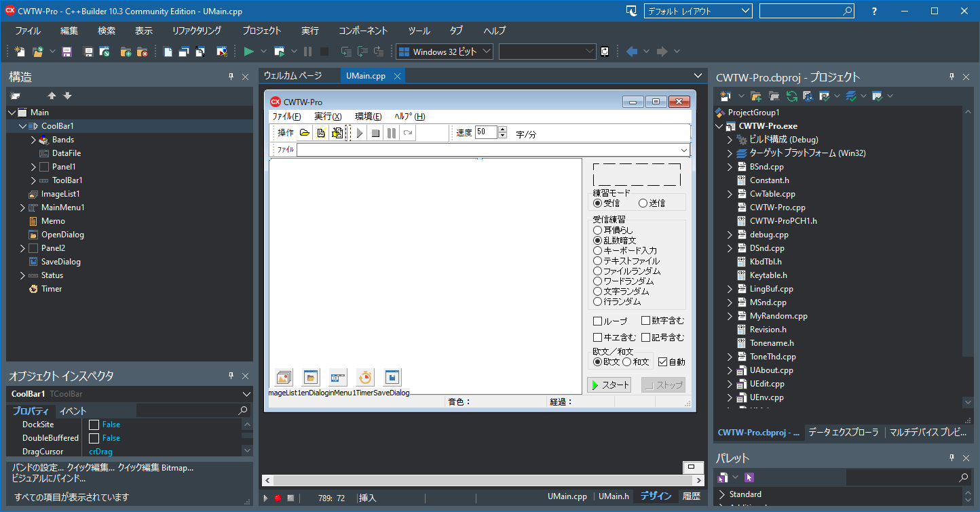Viewport: 980px width, 512px height.
Task: Click the device icon beside the empty toolbar combo box
Action: coord(605,52)
